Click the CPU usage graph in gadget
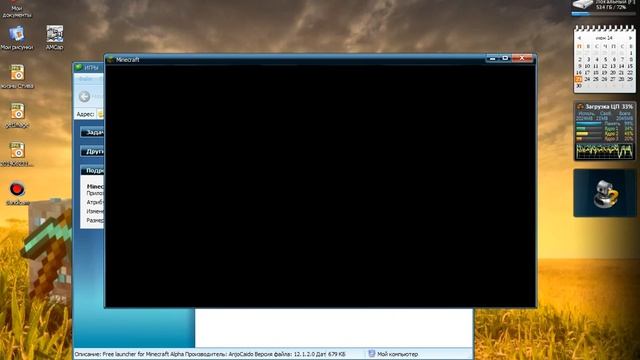The height and width of the screenshot is (360, 640). [x=604, y=151]
